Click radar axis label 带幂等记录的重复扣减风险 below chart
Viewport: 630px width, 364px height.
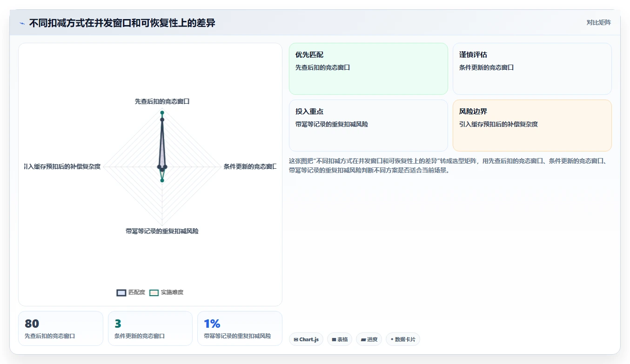click(162, 231)
